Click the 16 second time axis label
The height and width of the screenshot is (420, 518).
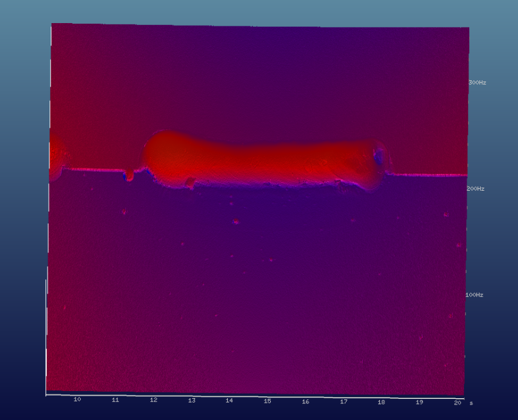pyautogui.click(x=306, y=401)
